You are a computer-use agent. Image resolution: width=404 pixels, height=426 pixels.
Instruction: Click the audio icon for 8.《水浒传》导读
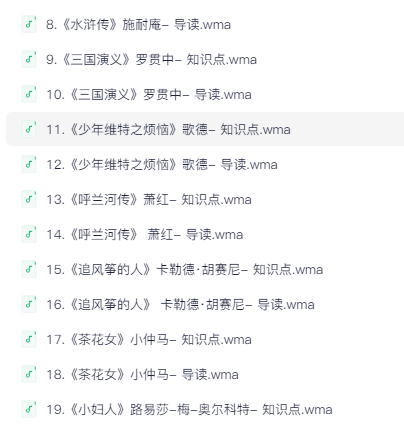coord(29,24)
